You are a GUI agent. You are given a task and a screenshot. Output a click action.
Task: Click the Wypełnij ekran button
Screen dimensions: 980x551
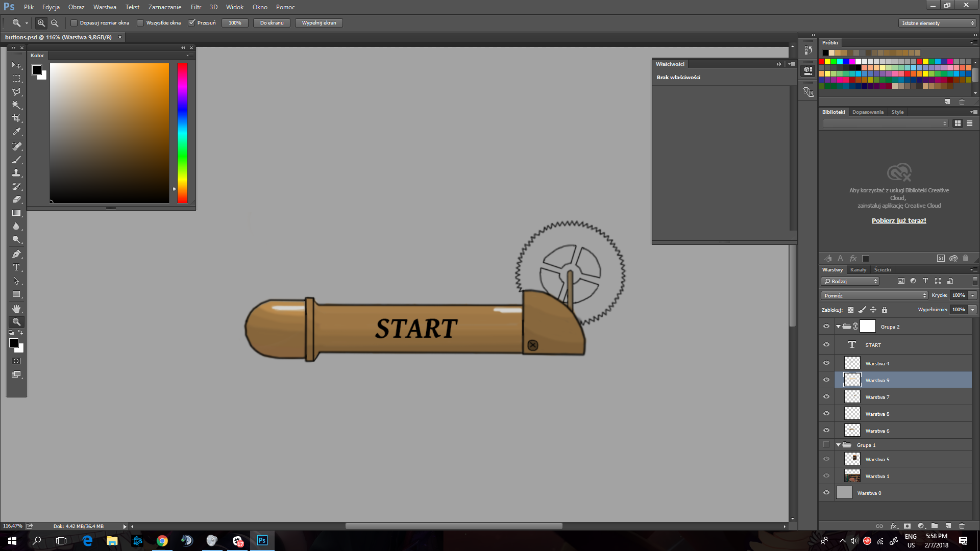318,22
